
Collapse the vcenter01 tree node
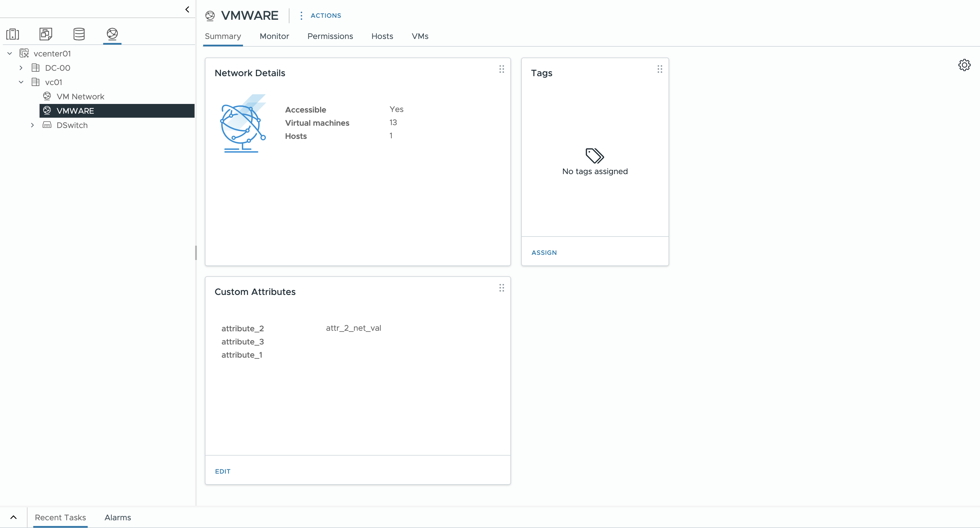[x=10, y=54]
